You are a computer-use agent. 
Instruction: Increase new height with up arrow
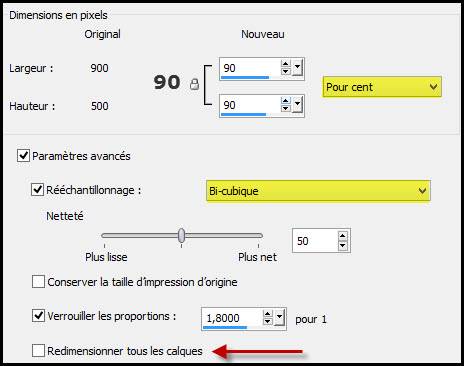click(285, 101)
